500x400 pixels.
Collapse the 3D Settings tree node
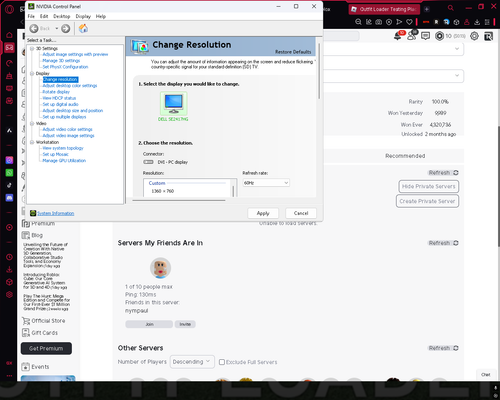pyautogui.click(x=32, y=49)
